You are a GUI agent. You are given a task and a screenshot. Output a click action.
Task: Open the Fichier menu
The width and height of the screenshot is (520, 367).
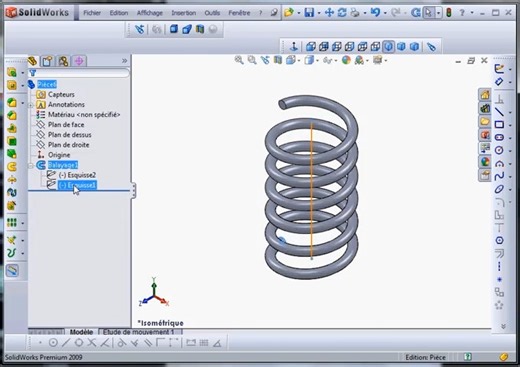[x=92, y=13]
